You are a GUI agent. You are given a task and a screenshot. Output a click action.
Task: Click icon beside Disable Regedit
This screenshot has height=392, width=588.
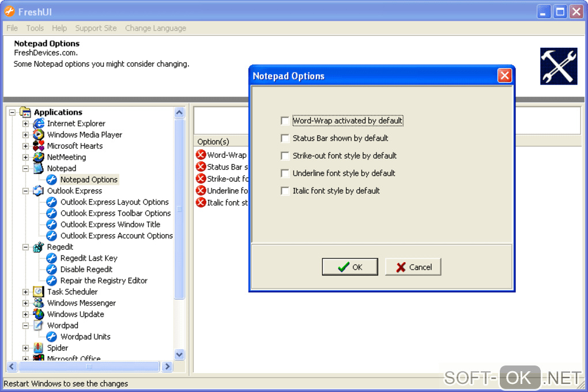(52, 269)
